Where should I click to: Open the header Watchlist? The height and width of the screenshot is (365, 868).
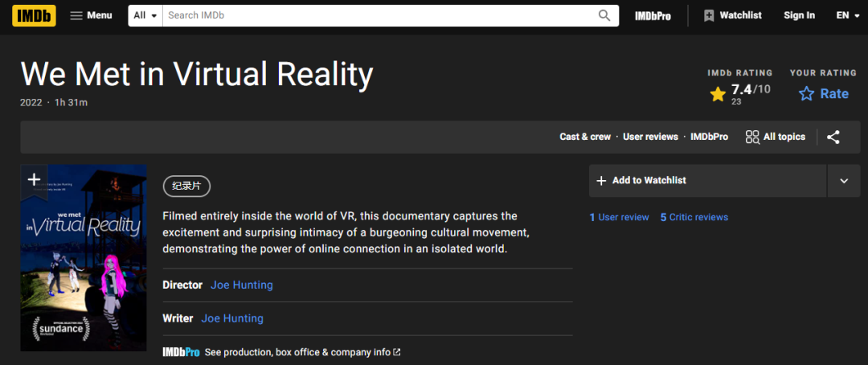(732, 15)
